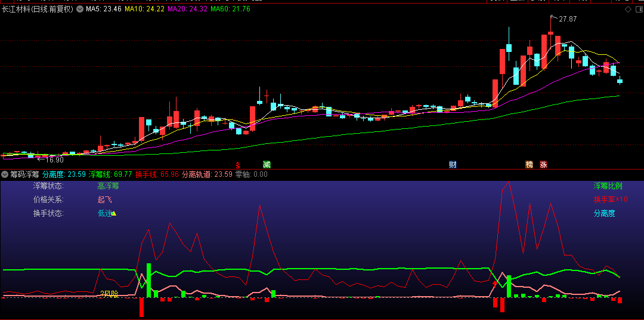Click the blue 财 event marker
The height and width of the screenshot is (320, 644).
(x=453, y=164)
